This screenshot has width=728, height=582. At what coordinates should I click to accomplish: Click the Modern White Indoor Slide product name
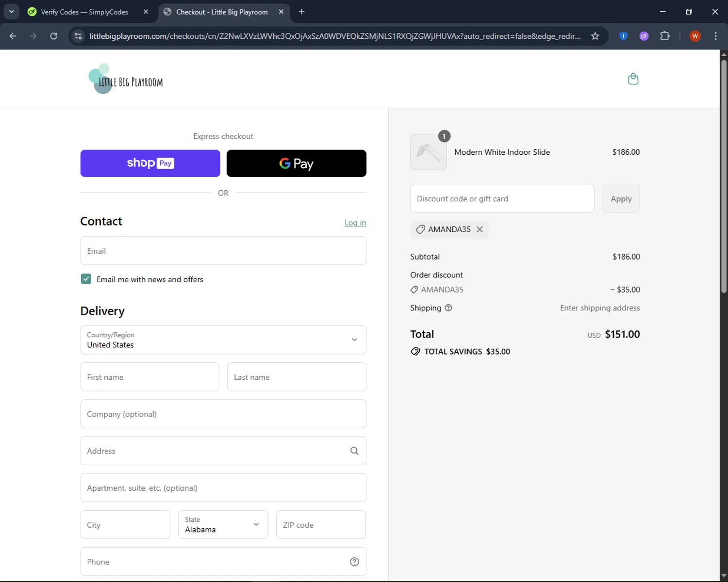[x=502, y=152]
